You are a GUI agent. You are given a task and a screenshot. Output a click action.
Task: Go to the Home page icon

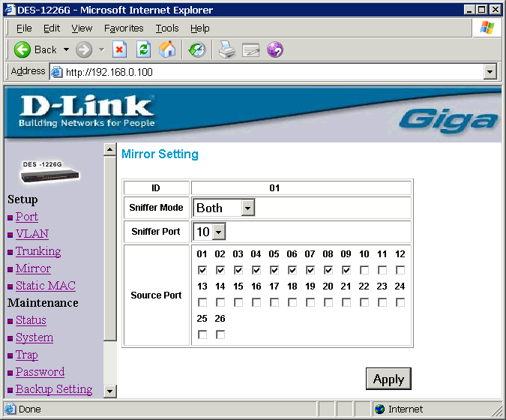pos(167,49)
